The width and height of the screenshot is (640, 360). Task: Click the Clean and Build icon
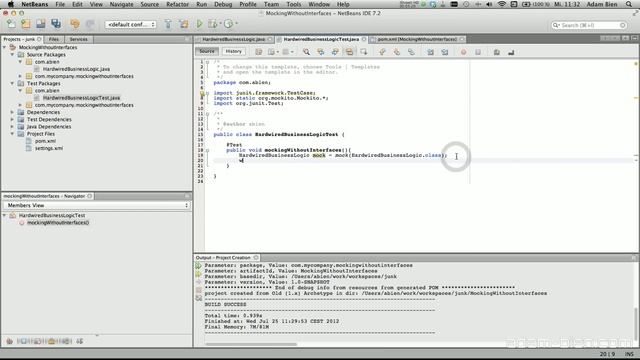coord(184,24)
